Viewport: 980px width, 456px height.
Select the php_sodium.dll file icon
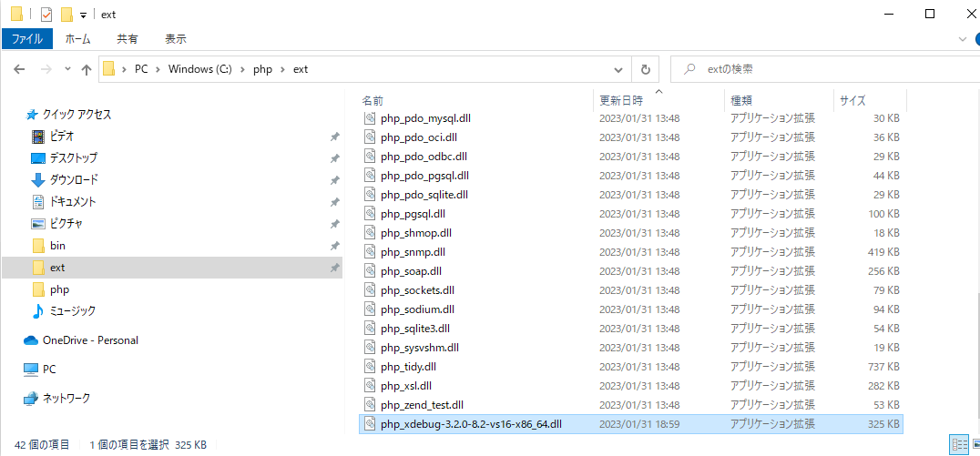pyautogui.click(x=370, y=309)
